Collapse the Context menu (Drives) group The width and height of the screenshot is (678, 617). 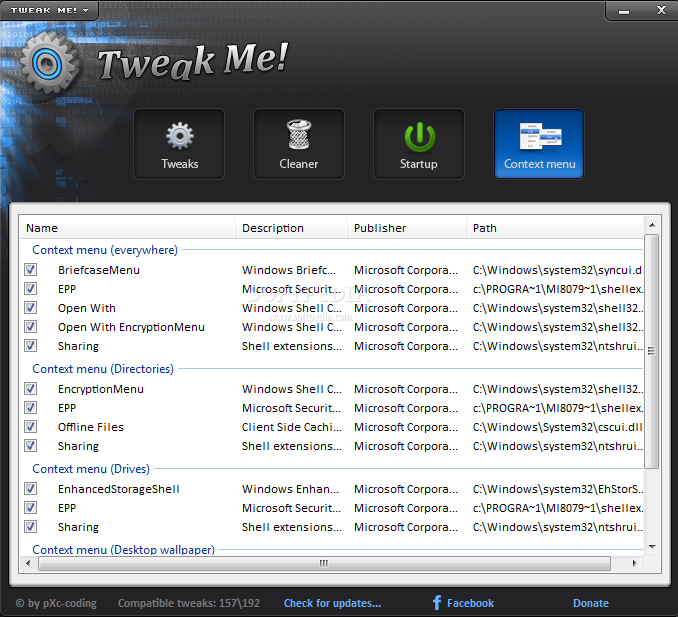point(91,469)
